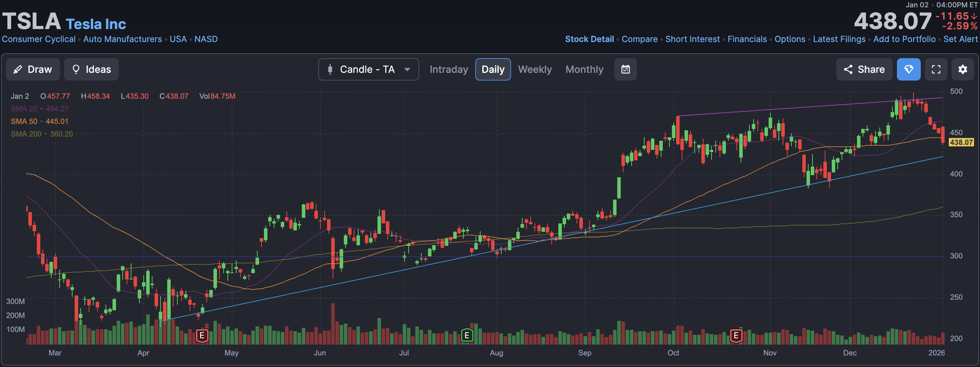This screenshot has width=980, height=367.
Task: Open the Consumer Cyclical sector link
Action: [x=39, y=39]
